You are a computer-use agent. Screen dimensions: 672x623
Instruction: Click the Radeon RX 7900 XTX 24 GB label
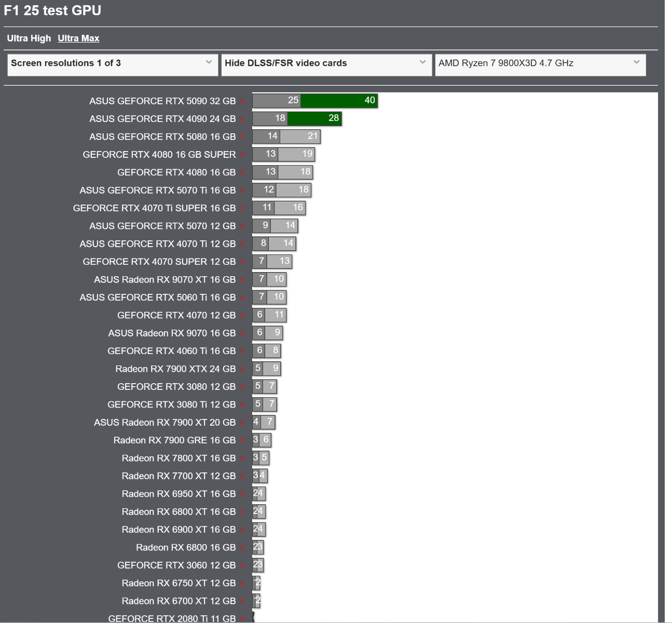175,369
